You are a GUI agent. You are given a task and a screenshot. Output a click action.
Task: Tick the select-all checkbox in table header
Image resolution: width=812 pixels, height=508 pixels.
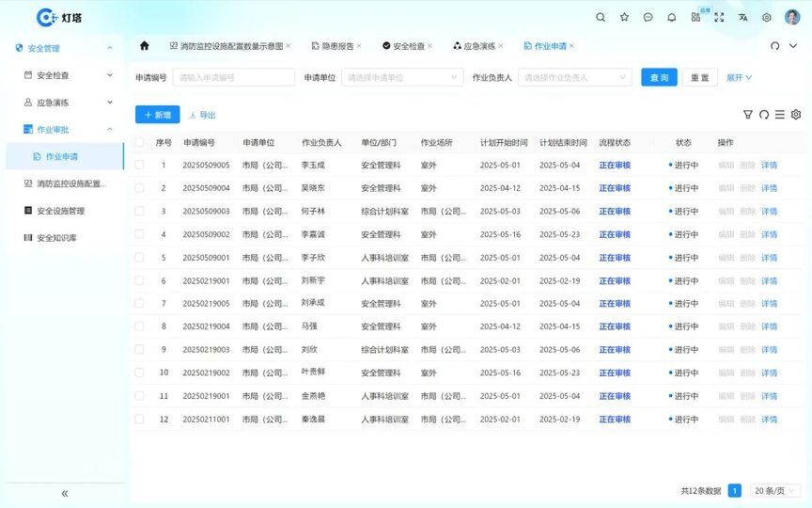[140, 142]
